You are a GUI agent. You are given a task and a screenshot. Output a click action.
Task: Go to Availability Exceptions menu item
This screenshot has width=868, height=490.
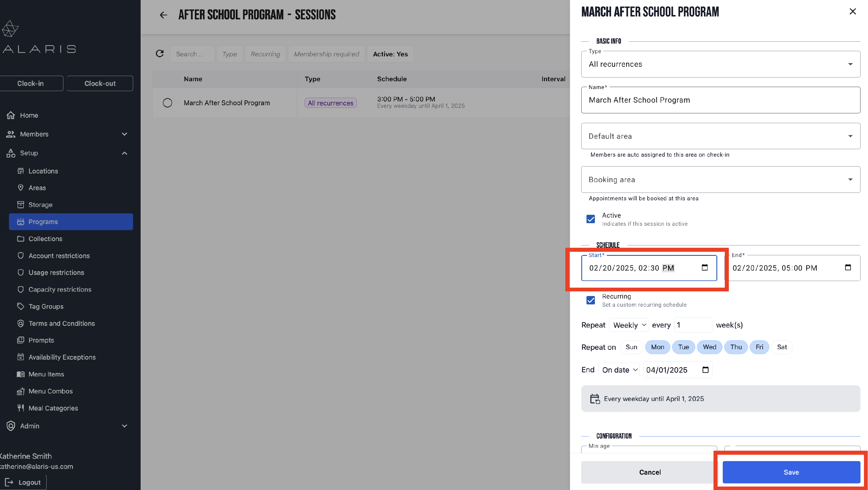(62, 357)
